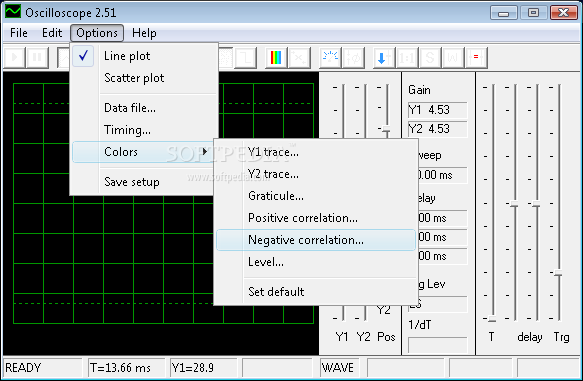Click the Y1=28.9 status value
The image size is (583, 381).
pyautogui.click(x=193, y=368)
